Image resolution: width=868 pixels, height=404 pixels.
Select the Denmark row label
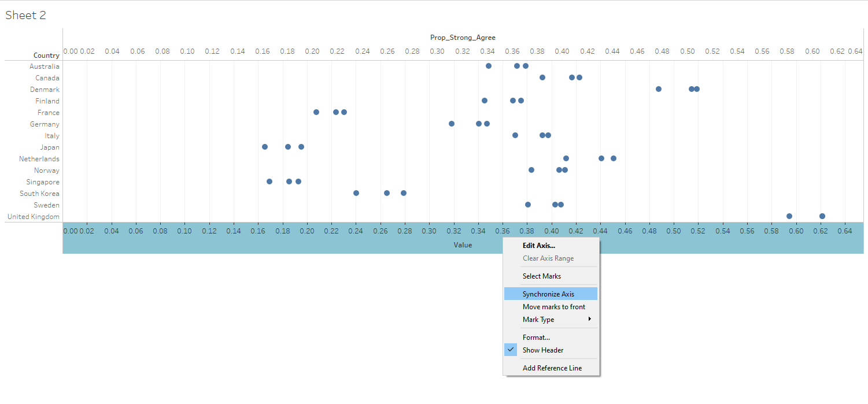(45, 90)
